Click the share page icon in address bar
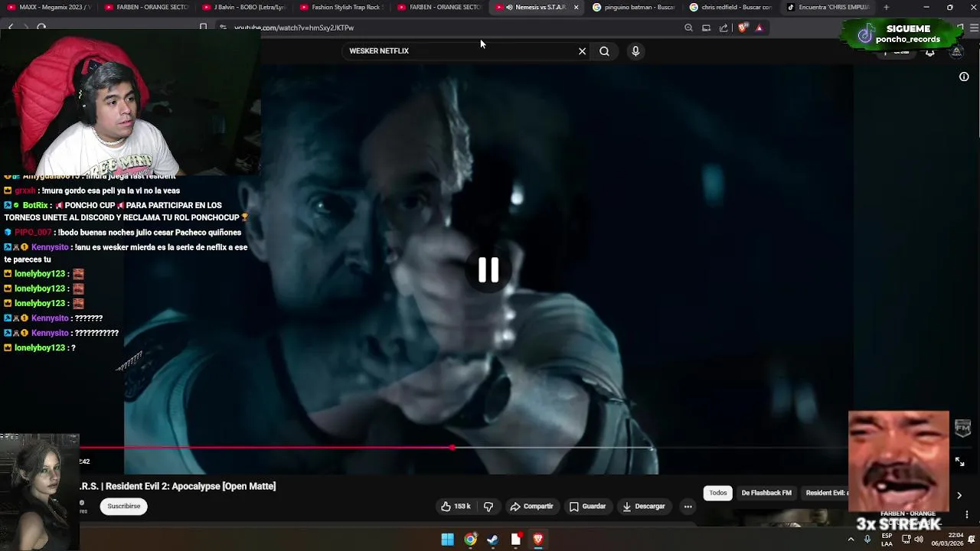The height and width of the screenshot is (551, 980). (724, 28)
